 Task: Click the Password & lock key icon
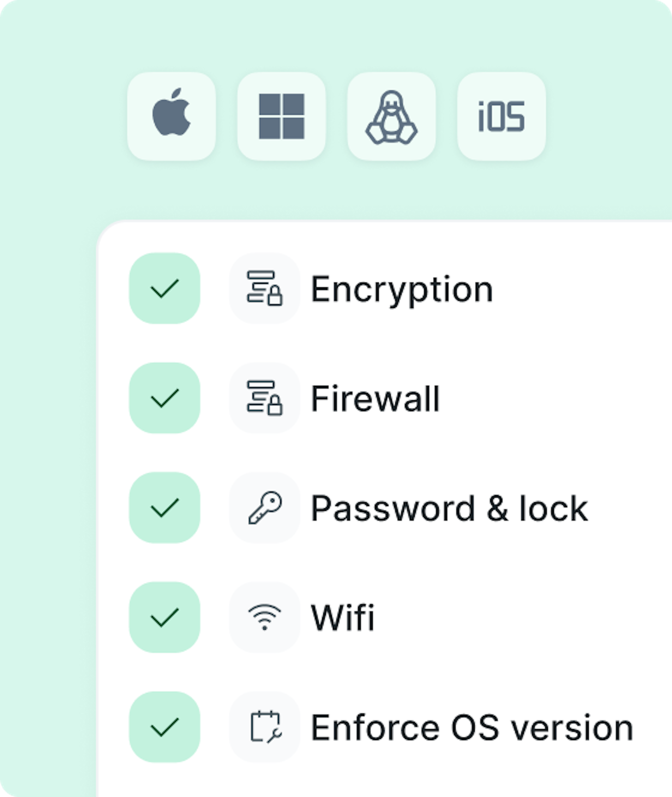265,508
